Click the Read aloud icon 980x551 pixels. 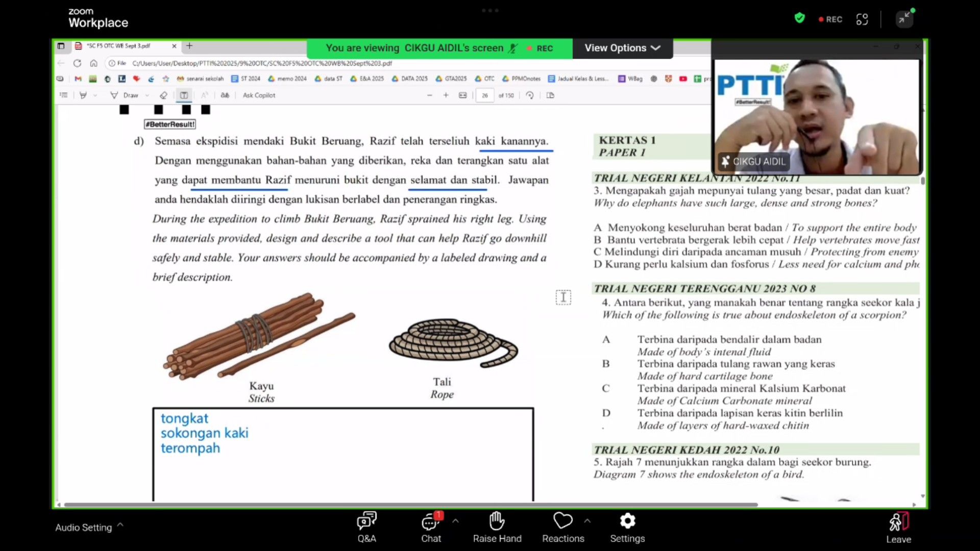204,95
